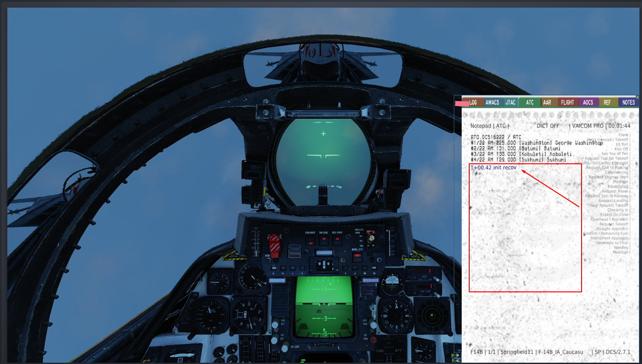Adjust the VDI CONT knob
The image size is (642, 364).
click(285, 346)
